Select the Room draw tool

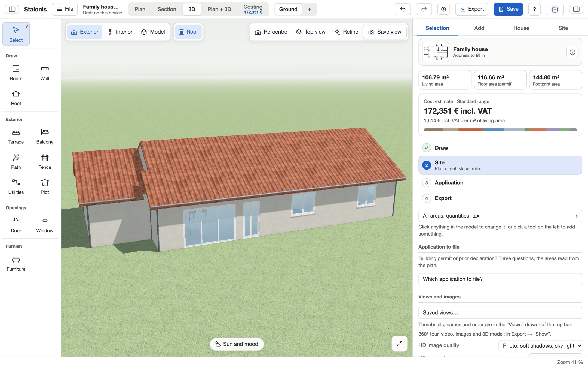(16, 73)
